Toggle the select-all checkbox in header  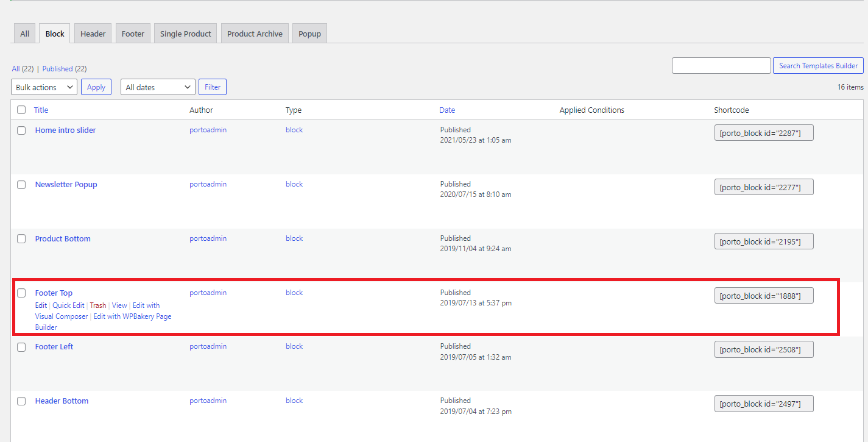pos(21,110)
